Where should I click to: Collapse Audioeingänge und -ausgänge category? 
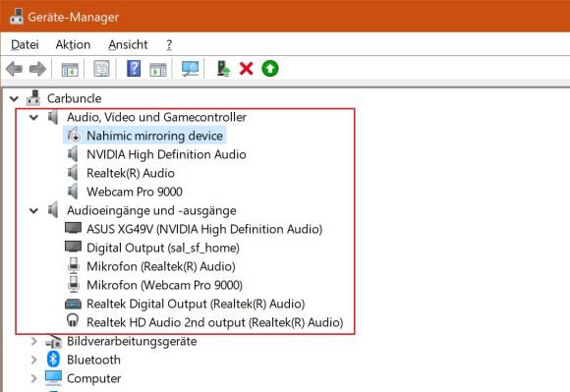[33, 210]
